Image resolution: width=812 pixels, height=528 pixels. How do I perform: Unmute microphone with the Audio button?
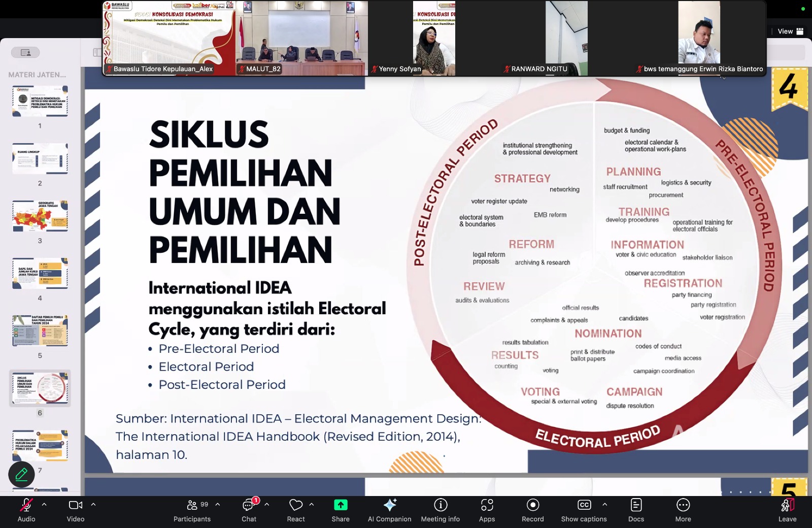pos(26,510)
